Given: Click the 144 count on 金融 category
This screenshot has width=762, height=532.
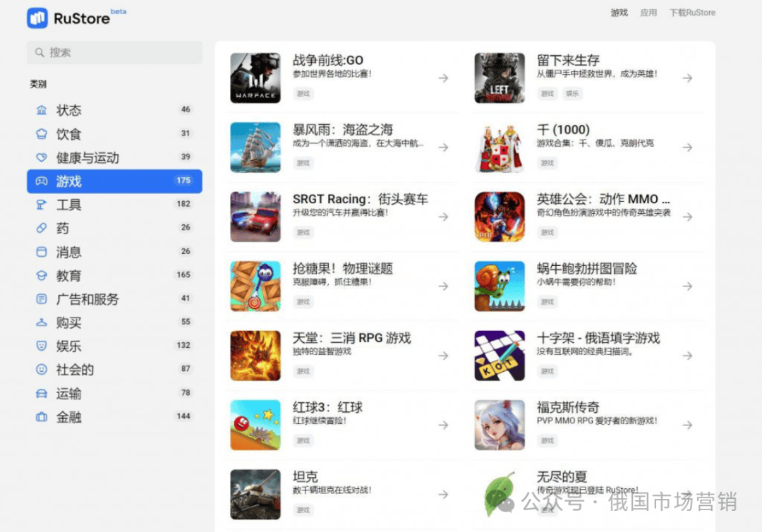Looking at the screenshot, I should 183,416.
